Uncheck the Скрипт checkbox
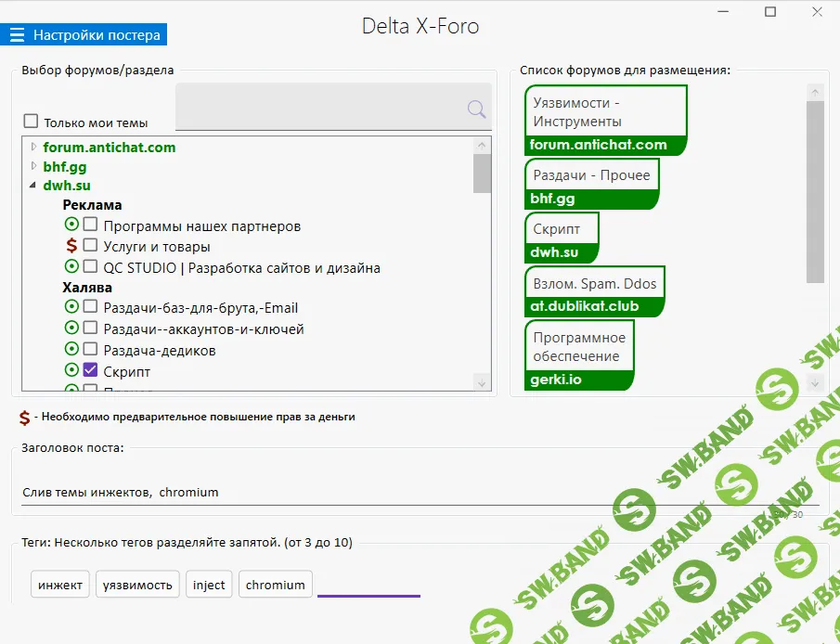The image size is (840, 644). [88, 369]
